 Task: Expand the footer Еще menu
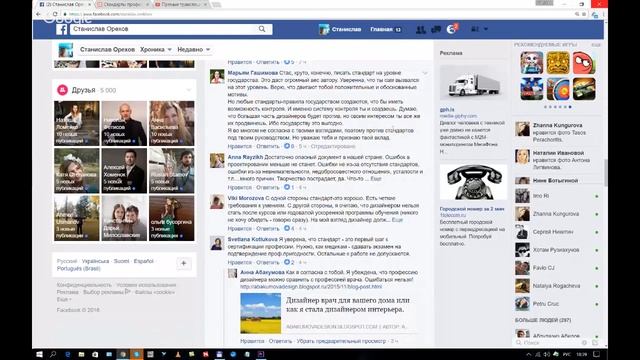[x=64, y=299]
